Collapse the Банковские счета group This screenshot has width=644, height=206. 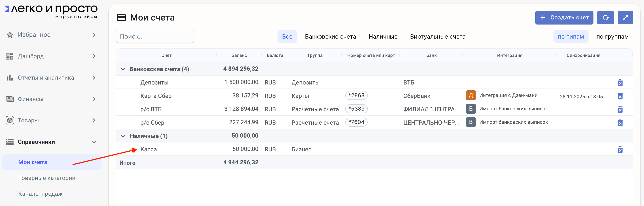pyautogui.click(x=123, y=69)
